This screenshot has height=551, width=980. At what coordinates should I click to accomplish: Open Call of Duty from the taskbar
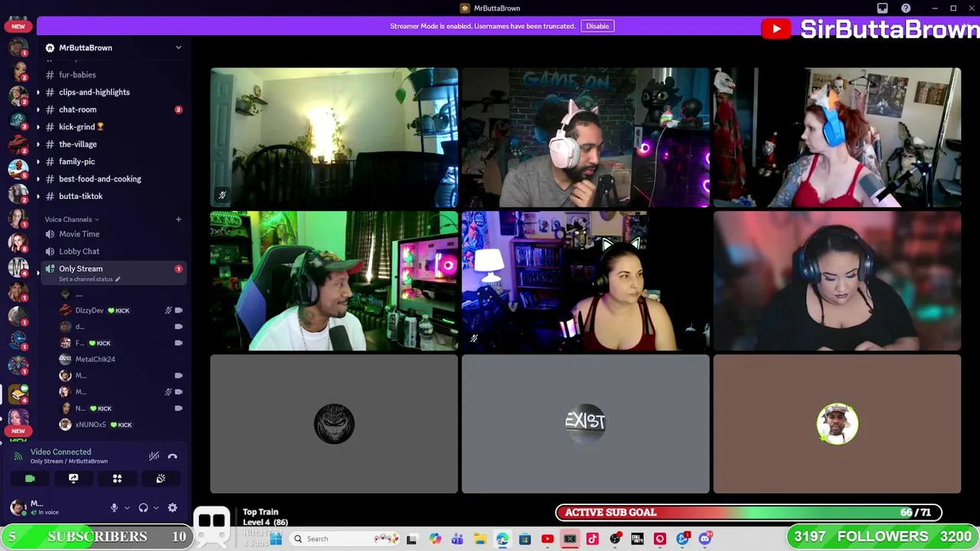coord(637,539)
